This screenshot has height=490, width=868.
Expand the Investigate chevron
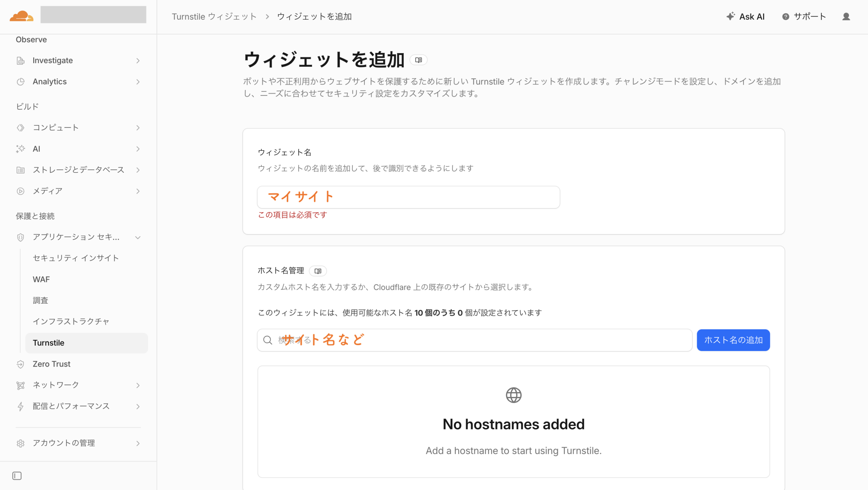coord(138,61)
